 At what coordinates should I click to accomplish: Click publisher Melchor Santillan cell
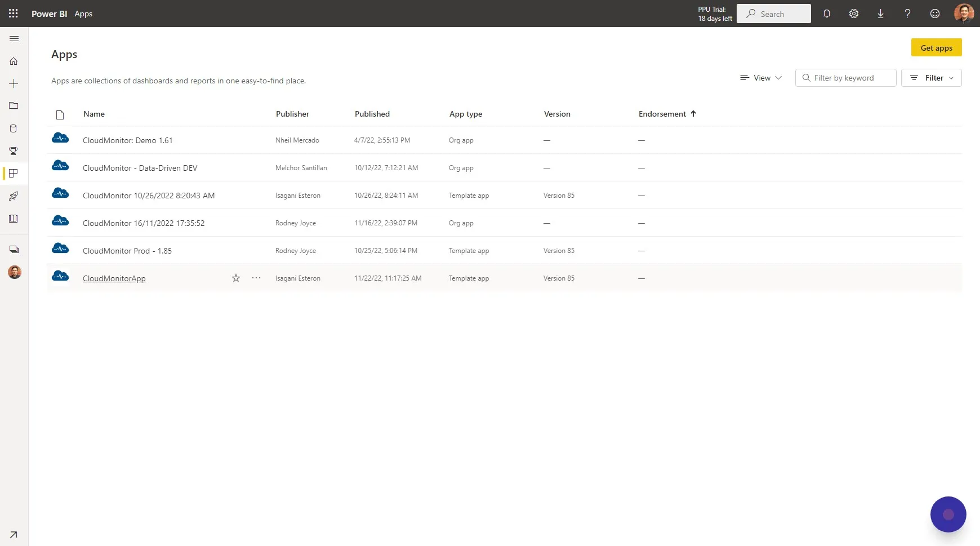point(301,168)
